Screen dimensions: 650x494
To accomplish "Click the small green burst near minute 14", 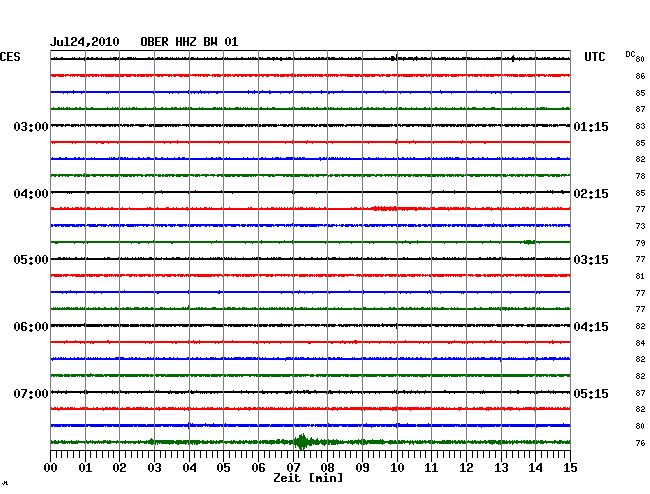I will pos(529,242).
